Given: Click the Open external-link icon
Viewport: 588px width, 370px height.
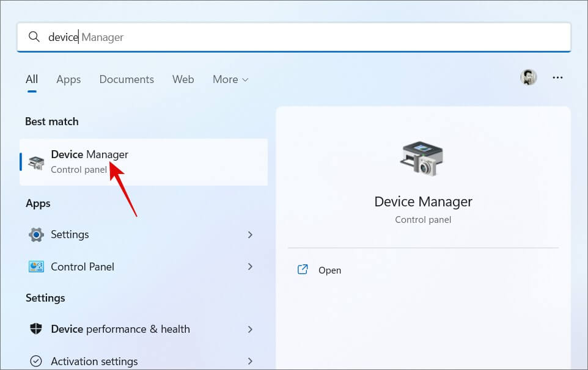Looking at the screenshot, I should pyautogui.click(x=303, y=270).
